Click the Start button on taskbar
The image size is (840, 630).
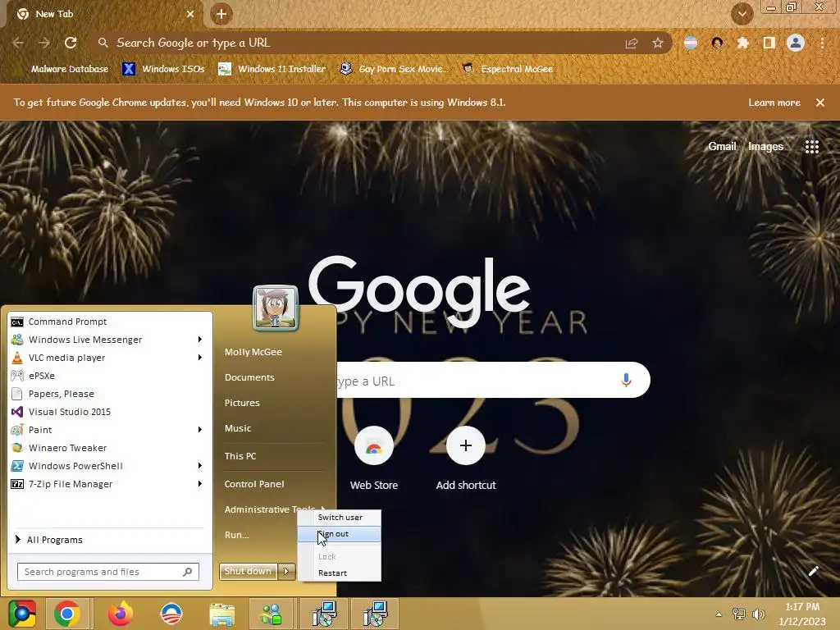click(21, 614)
